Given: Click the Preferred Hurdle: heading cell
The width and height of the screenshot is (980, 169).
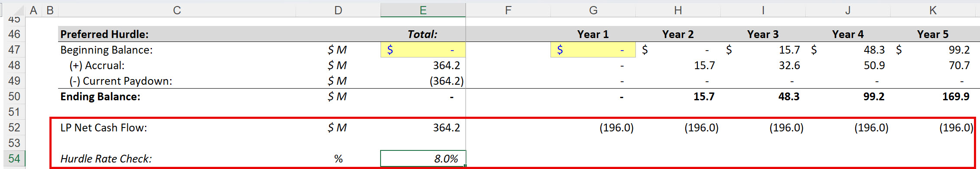Looking at the screenshot, I should 104,34.
